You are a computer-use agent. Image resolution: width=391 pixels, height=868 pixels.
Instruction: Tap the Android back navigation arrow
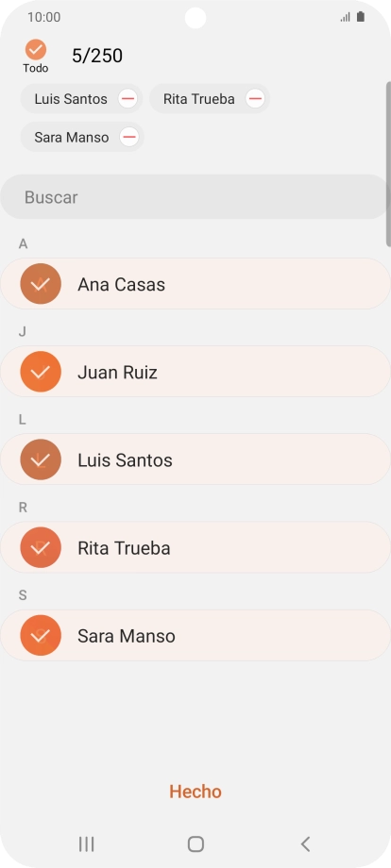(305, 843)
